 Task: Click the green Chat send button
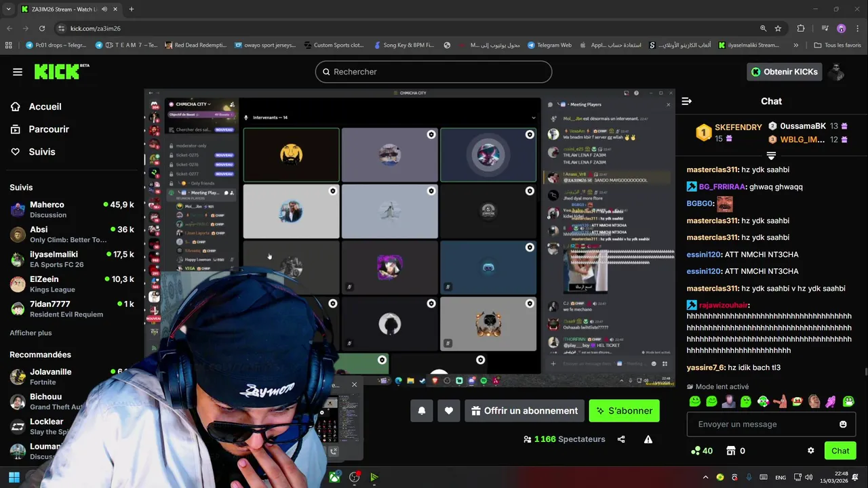[x=840, y=451]
